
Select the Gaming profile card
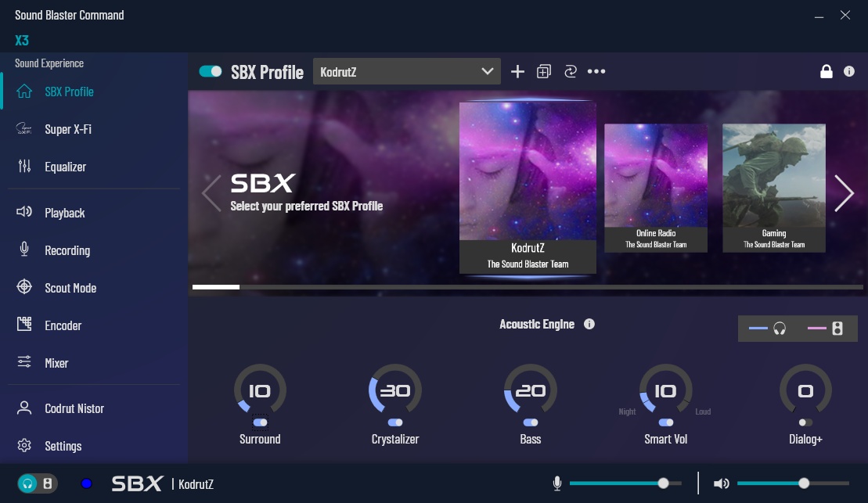774,188
